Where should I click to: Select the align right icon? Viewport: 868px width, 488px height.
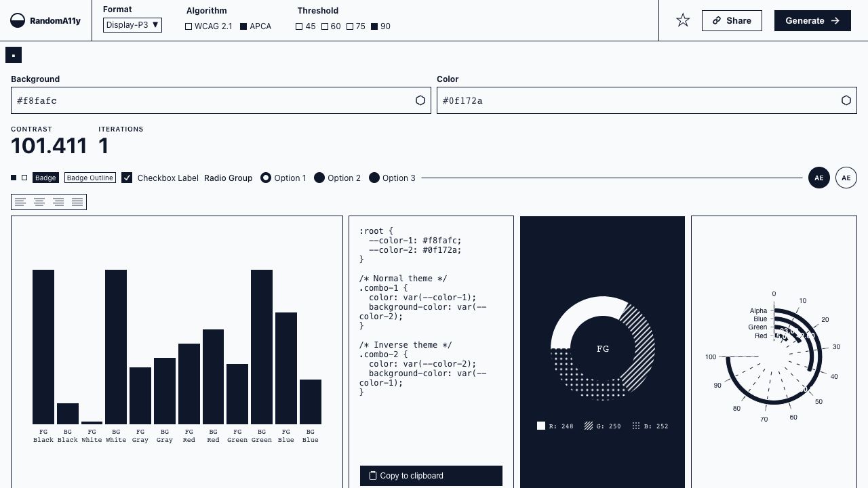pos(58,202)
